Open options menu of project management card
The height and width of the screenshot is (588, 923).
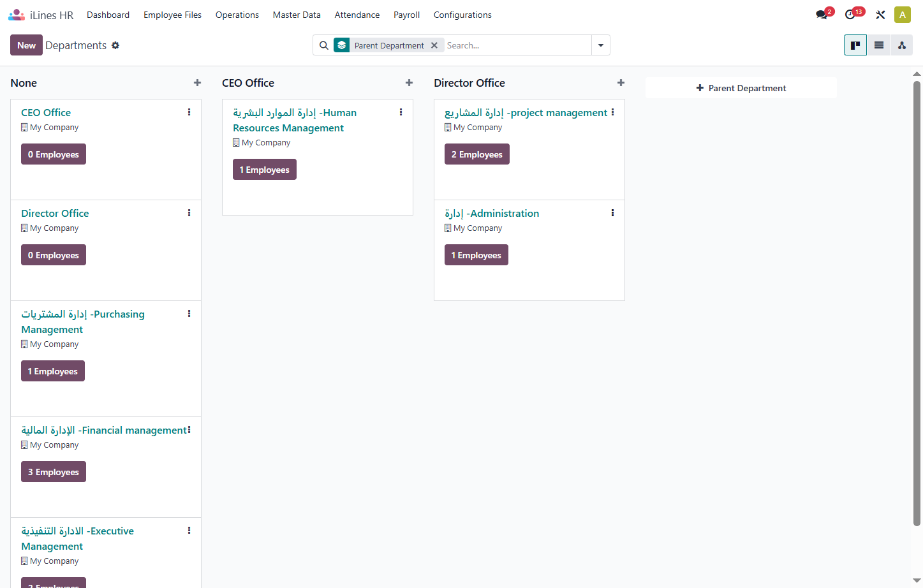pyautogui.click(x=612, y=112)
